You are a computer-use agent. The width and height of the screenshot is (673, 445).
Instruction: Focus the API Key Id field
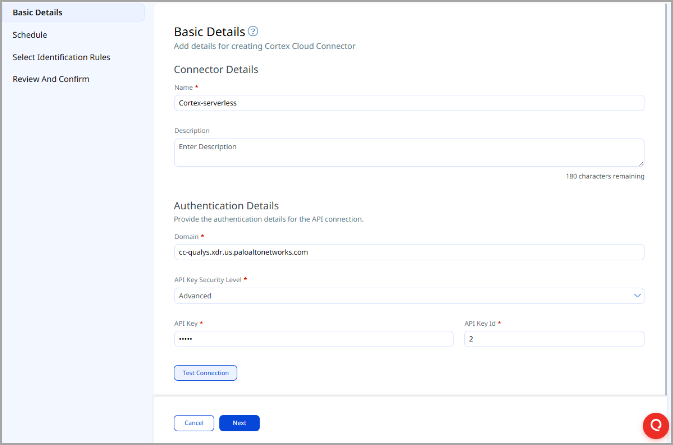[554, 339]
